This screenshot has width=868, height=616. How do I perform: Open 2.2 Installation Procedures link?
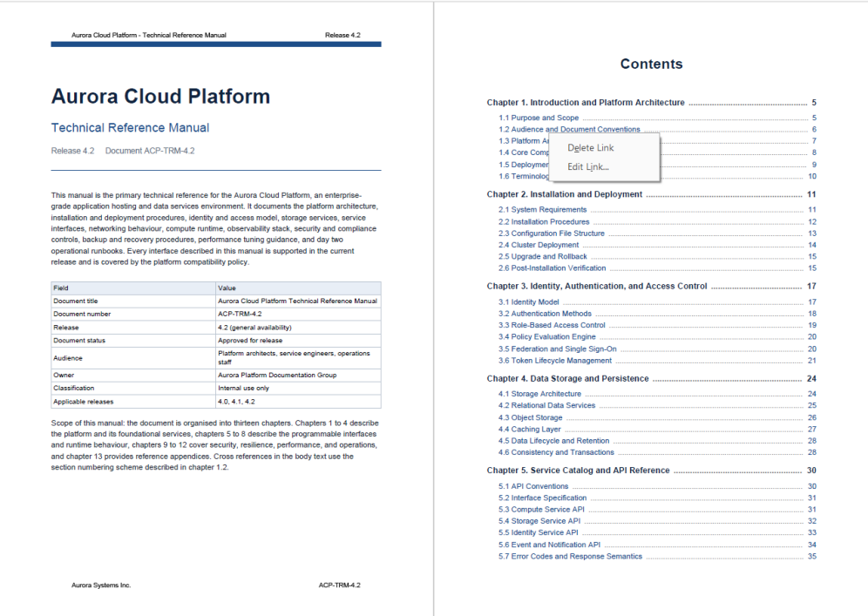pos(544,222)
